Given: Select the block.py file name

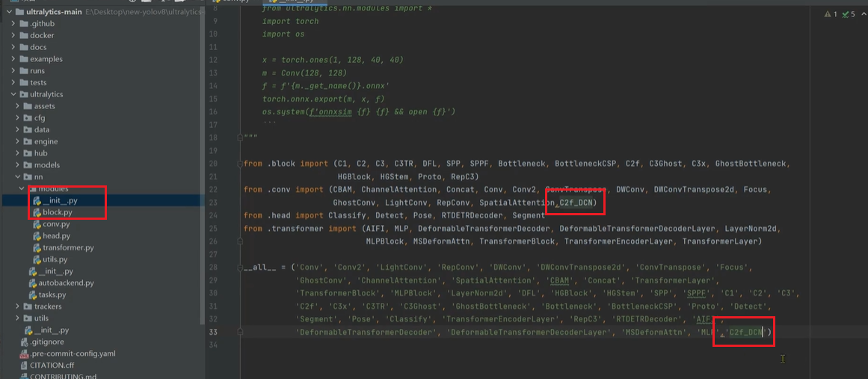Looking at the screenshot, I should pos(58,212).
